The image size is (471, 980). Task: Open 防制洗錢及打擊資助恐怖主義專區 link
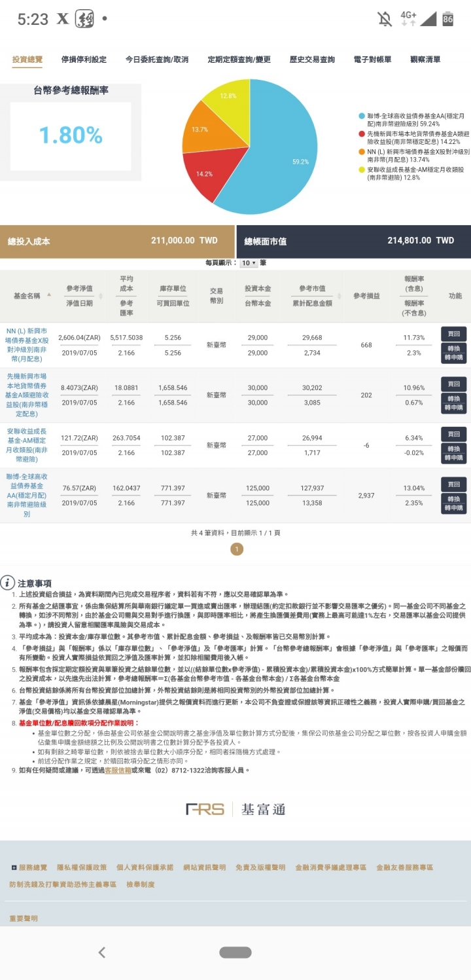pyautogui.click(x=63, y=884)
